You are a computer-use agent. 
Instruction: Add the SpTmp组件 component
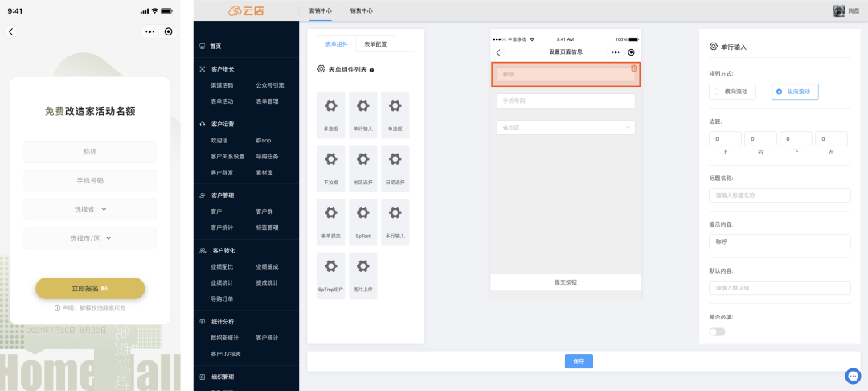tap(330, 276)
